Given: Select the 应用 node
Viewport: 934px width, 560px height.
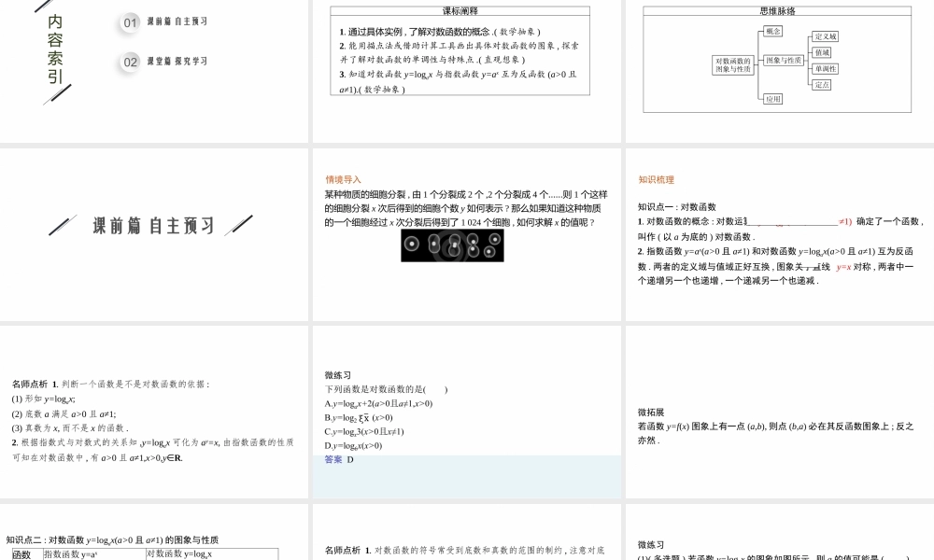Looking at the screenshot, I should pos(773,99).
